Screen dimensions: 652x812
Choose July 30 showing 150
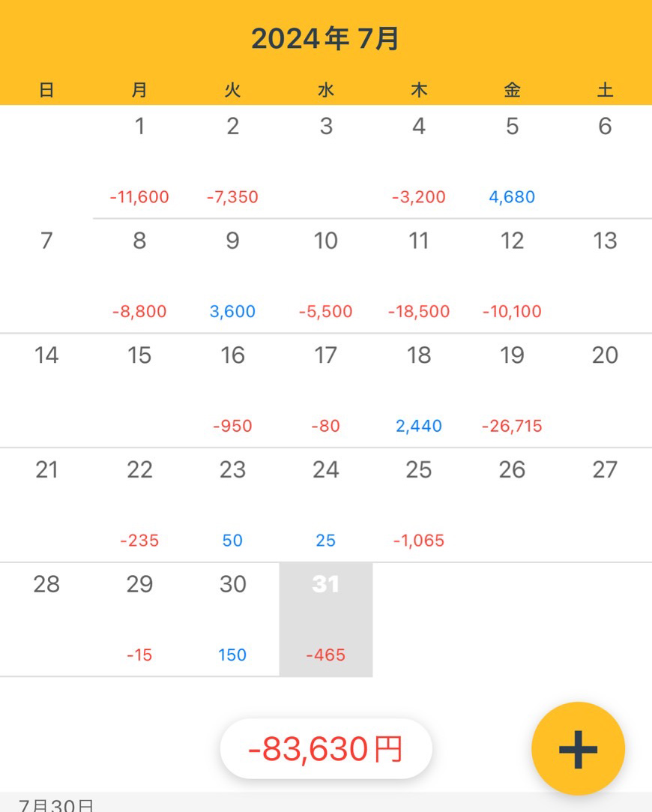[x=232, y=619]
